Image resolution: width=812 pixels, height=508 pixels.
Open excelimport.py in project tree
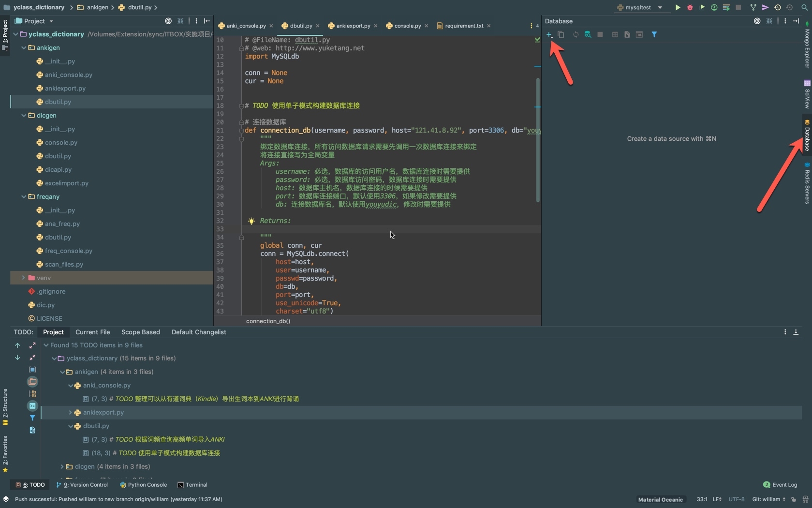pos(66,183)
